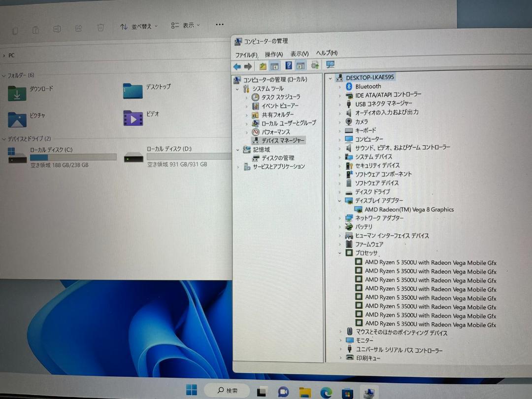The height and width of the screenshot is (399, 532).
Task: Select the モニター device category
Action: 365,340
